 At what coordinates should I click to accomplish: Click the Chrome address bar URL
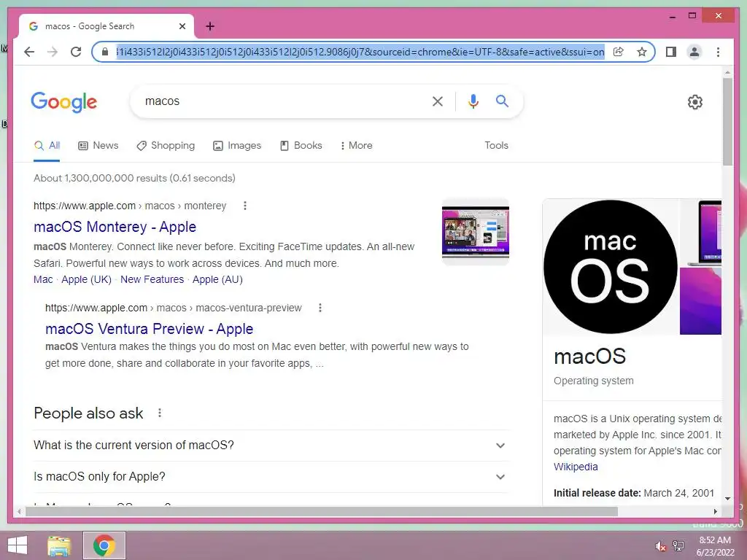click(x=360, y=52)
